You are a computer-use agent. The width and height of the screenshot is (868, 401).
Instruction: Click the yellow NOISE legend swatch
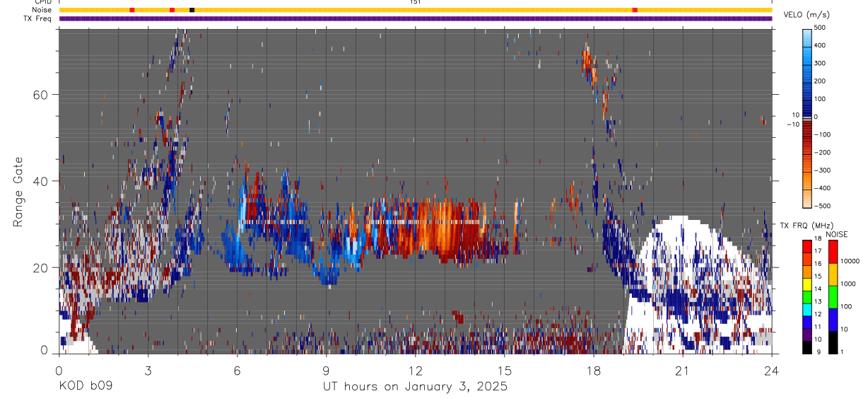click(x=832, y=274)
